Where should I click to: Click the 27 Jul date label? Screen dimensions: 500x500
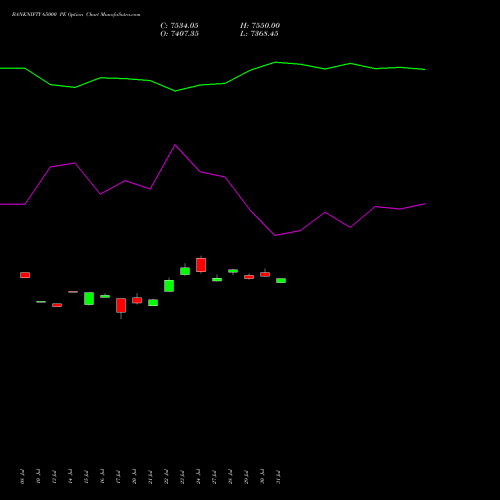(214, 477)
